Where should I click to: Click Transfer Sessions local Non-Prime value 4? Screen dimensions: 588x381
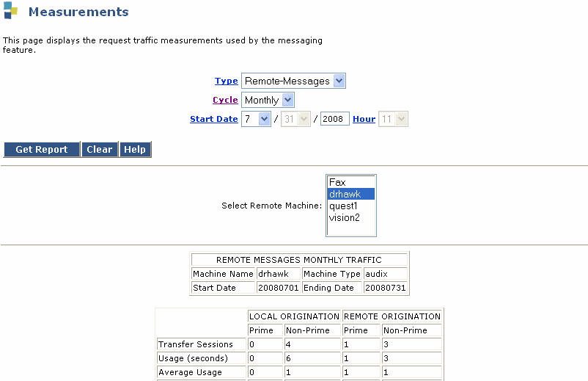[x=312, y=344]
